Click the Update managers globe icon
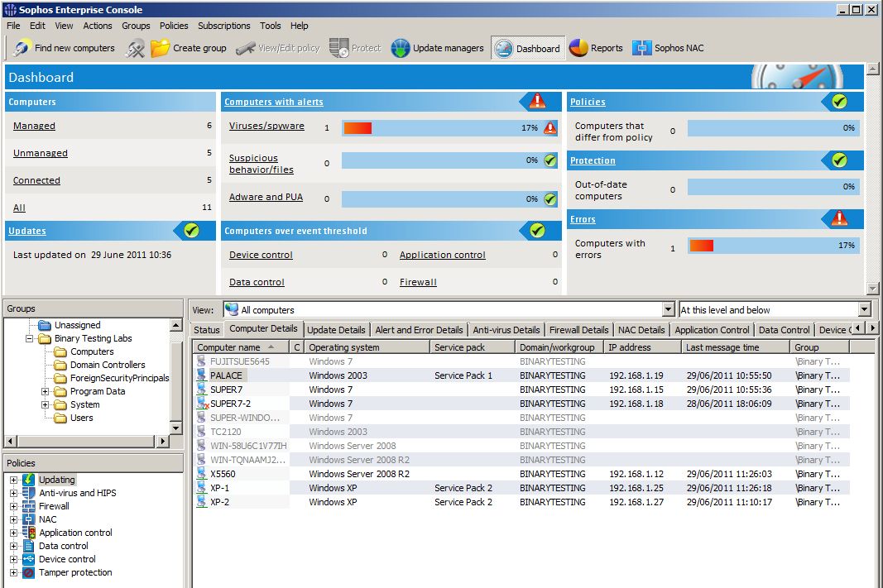 pos(401,49)
